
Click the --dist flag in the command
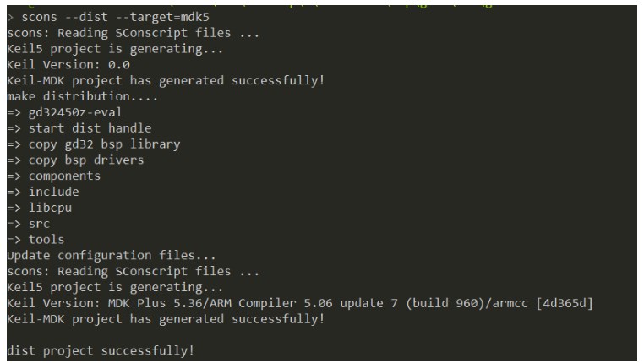(x=85, y=18)
